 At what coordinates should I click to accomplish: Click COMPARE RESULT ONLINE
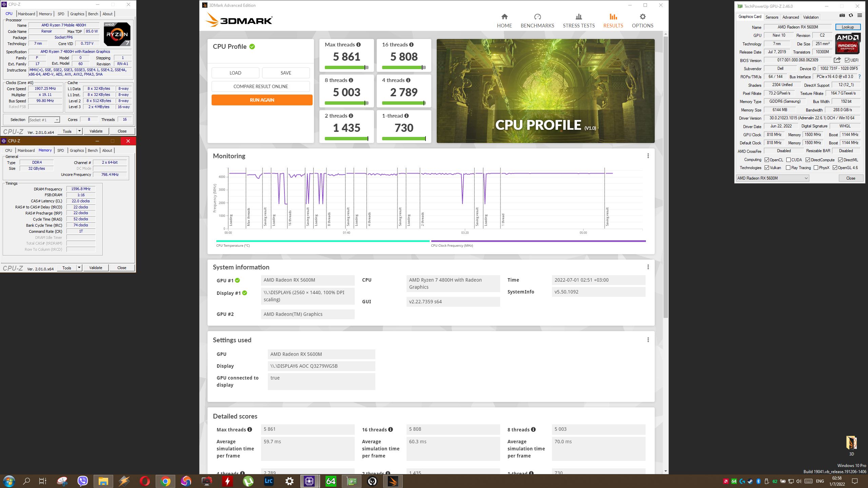click(260, 86)
